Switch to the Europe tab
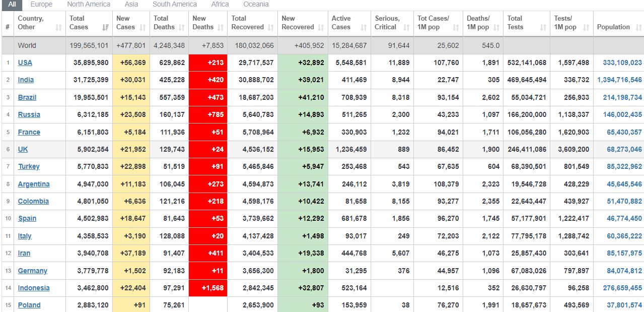 pyautogui.click(x=41, y=5)
